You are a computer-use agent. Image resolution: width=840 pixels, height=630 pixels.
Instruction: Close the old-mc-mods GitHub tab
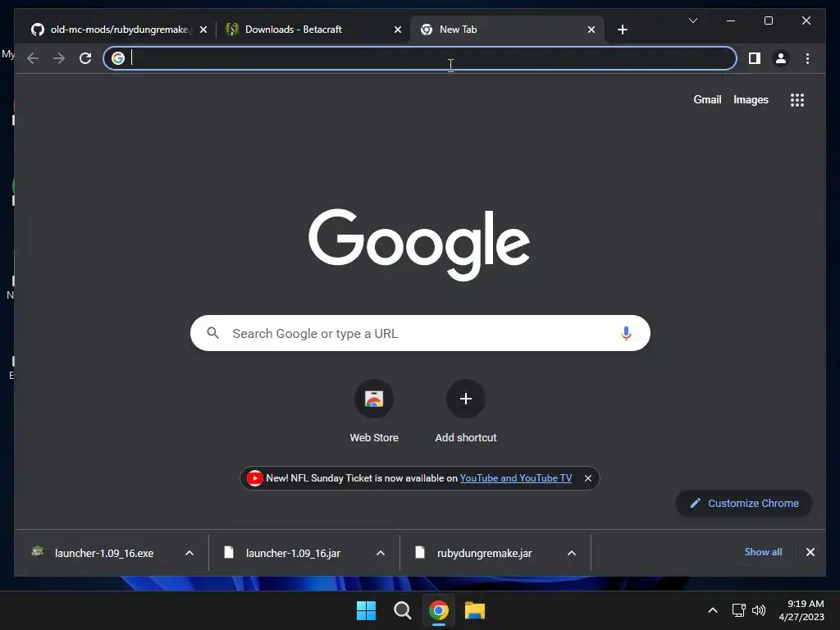coord(203,30)
